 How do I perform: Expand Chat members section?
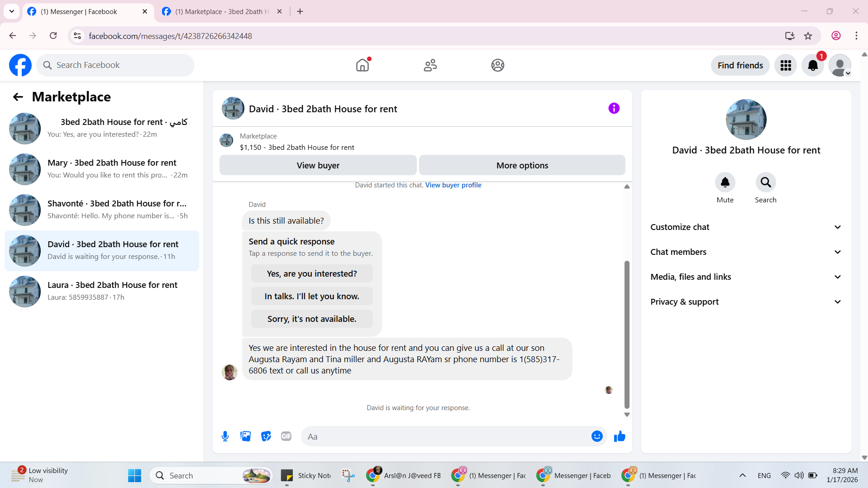point(746,252)
